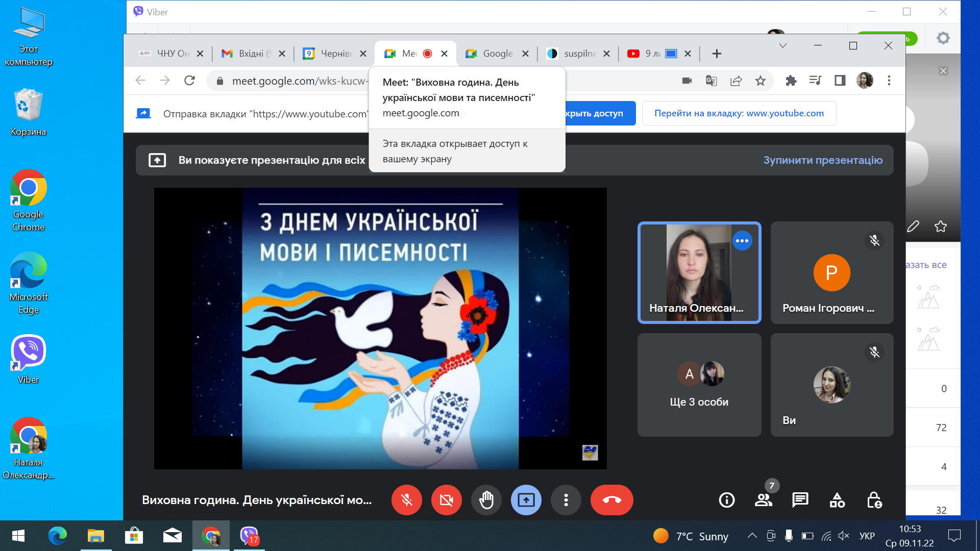The height and width of the screenshot is (551, 980).
Task: Click Зупинити презентацію link
Action: (823, 160)
